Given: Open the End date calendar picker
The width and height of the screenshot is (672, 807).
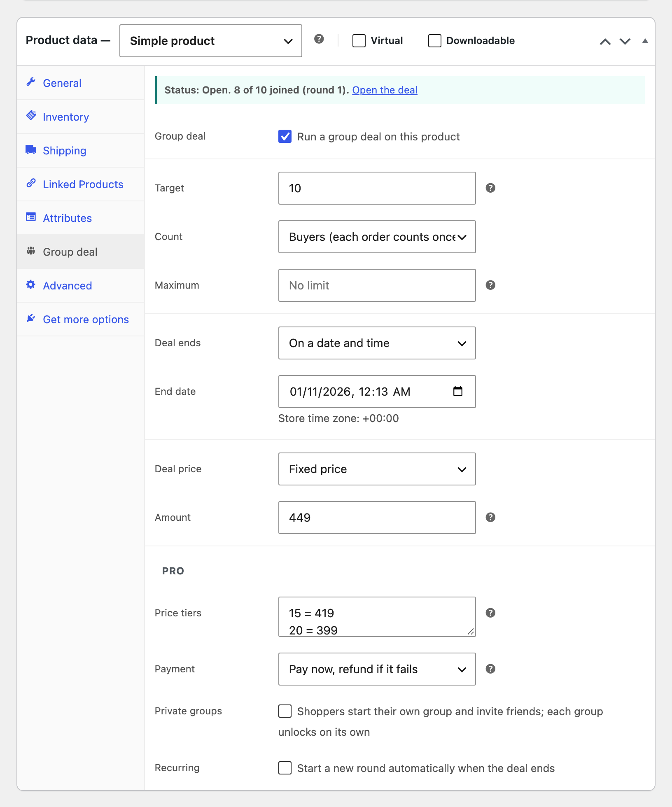Looking at the screenshot, I should point(458,391).
